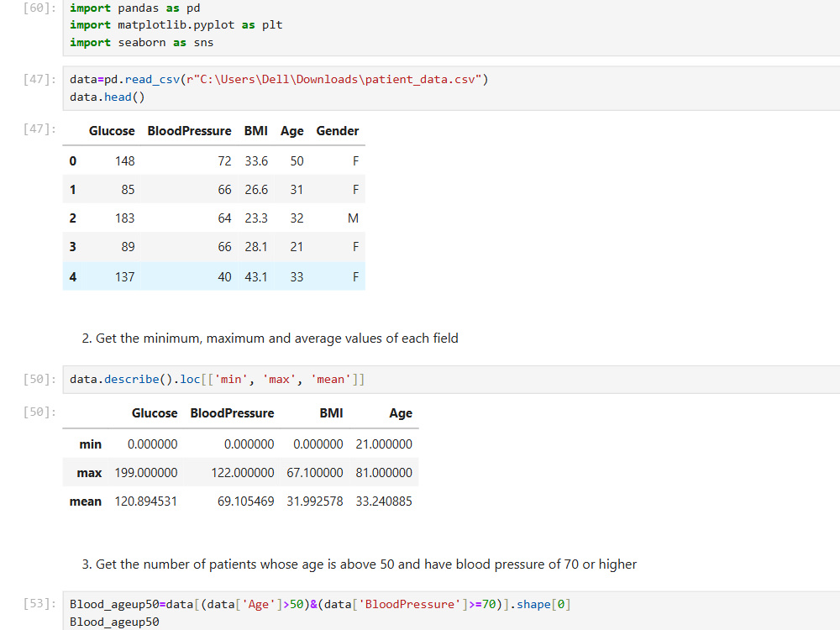Click the Age header in describe table
Viewport: 840px width, 630px height.
(x=401, y=413)
